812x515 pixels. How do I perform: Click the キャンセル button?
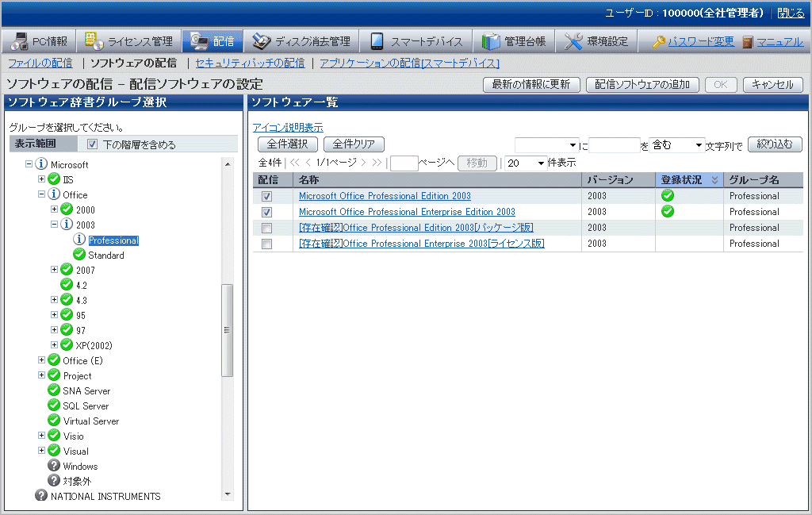tap(772, 84)
